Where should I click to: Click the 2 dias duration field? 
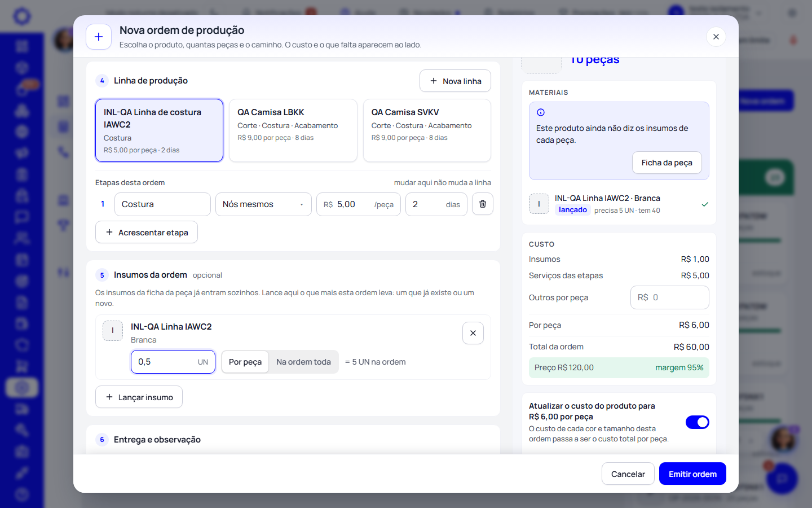point(436,204)
